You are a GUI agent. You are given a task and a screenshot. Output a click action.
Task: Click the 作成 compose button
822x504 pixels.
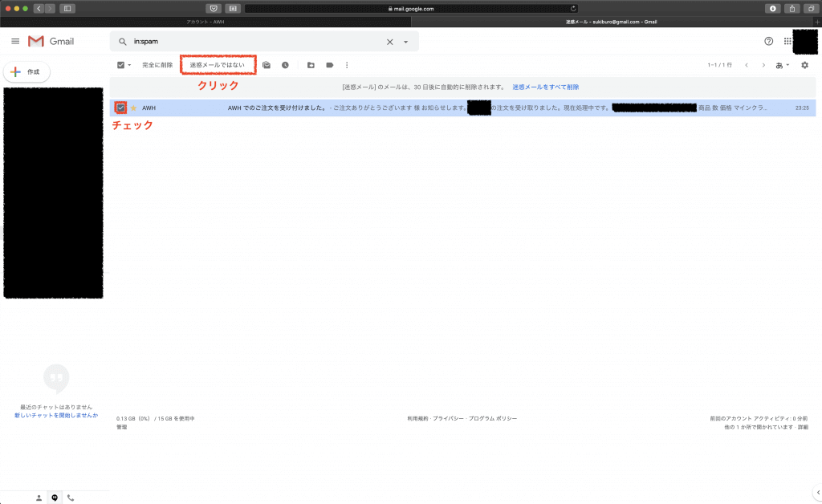26,71
